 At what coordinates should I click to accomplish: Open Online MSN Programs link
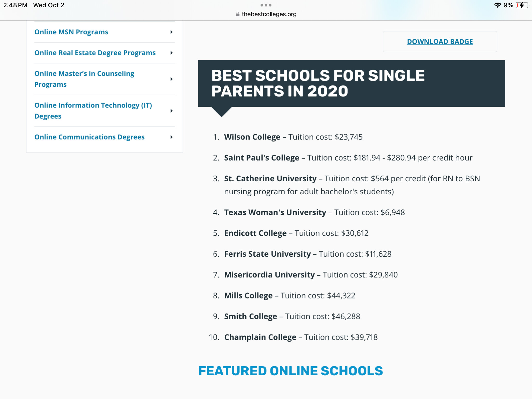pos(71,32)
